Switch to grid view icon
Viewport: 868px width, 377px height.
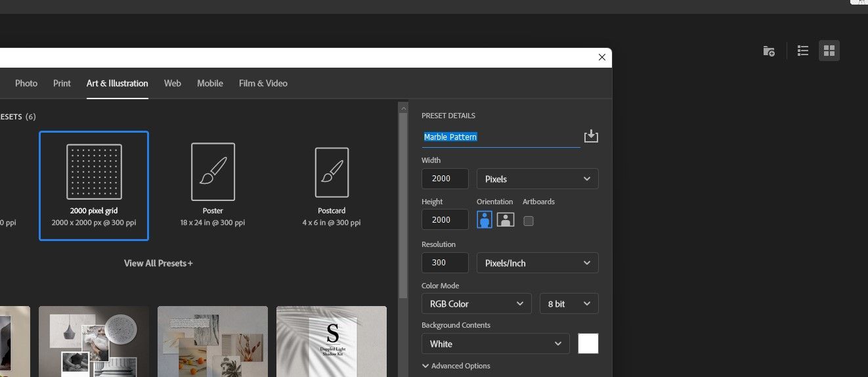[x=829, y=51]
